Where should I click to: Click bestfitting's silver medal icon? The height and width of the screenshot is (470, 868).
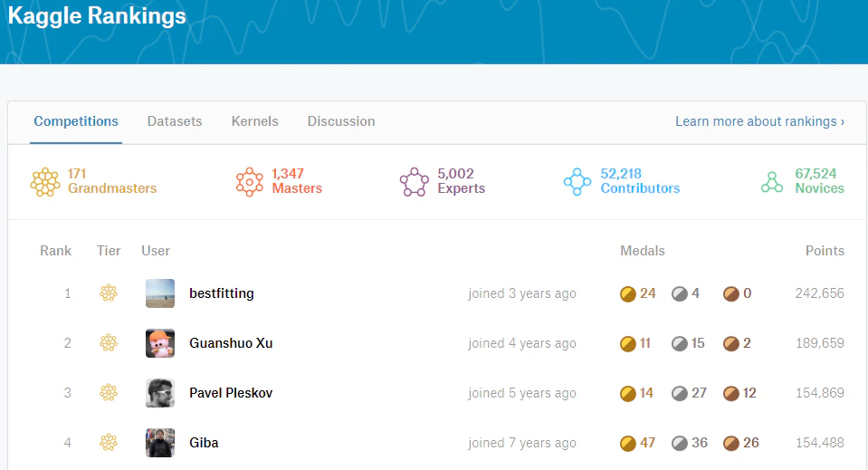click(x=679, y=294)
